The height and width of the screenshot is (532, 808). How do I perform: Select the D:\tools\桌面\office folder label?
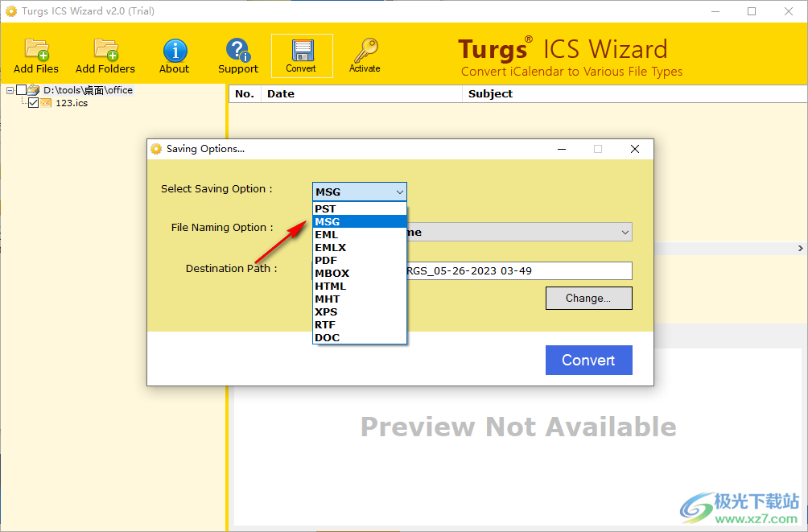[x=88, y=90]
